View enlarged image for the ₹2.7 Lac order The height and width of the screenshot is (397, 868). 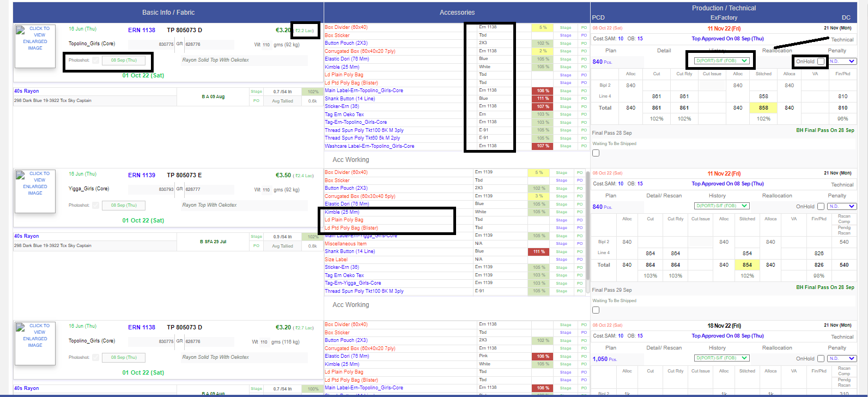[x=35, y=343]
